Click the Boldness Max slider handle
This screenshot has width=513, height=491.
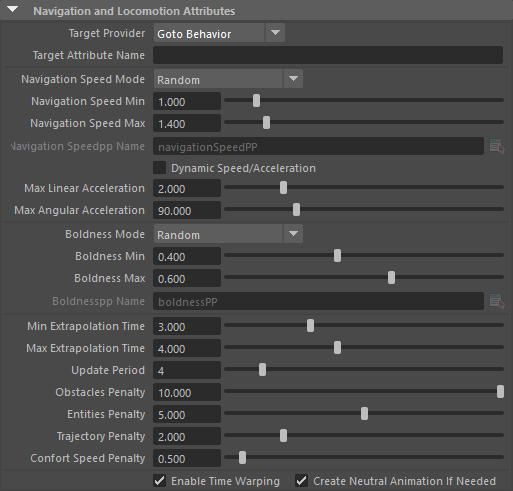pos(391,278)
